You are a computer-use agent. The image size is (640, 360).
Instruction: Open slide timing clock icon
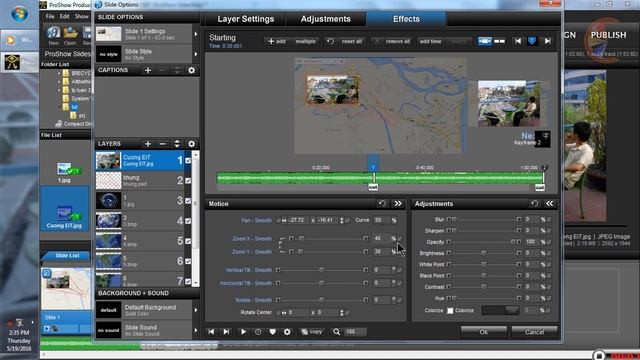[258, 332]
